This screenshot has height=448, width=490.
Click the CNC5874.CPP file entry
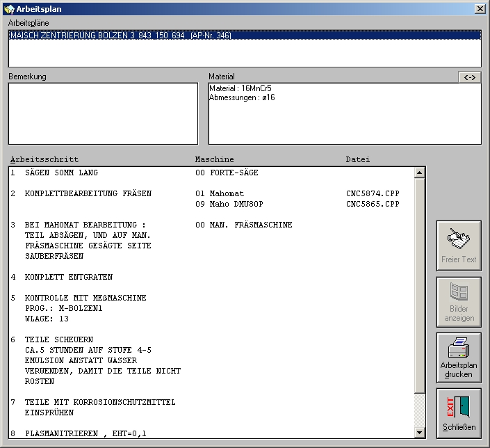(373, 193)
